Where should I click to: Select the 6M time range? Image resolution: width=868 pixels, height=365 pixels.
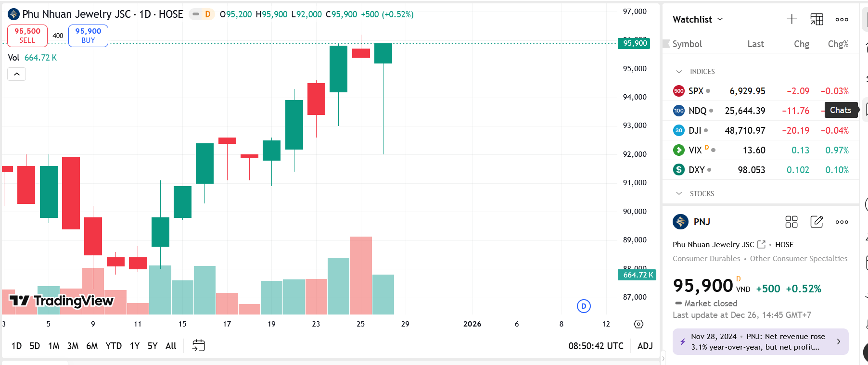[92, 346]
